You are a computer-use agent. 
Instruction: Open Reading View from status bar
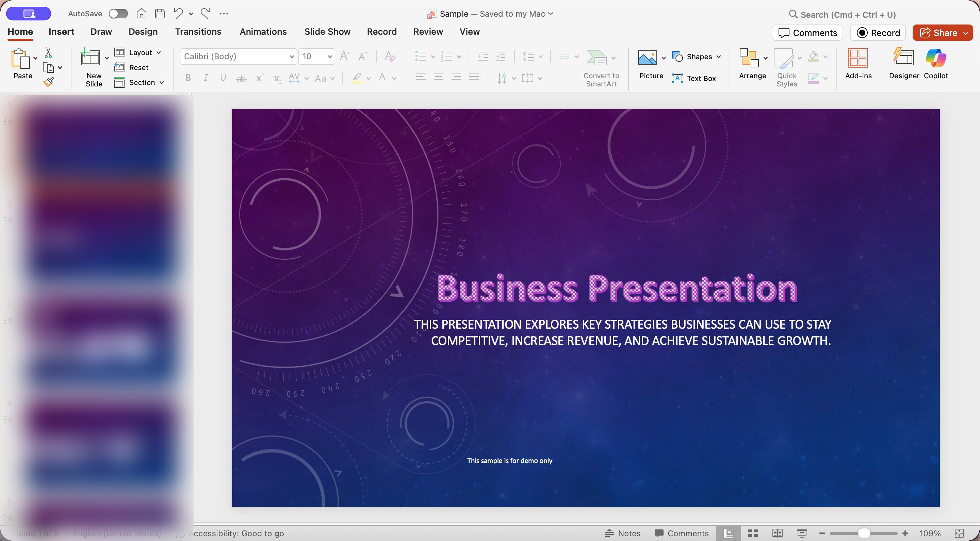(777, 533)
